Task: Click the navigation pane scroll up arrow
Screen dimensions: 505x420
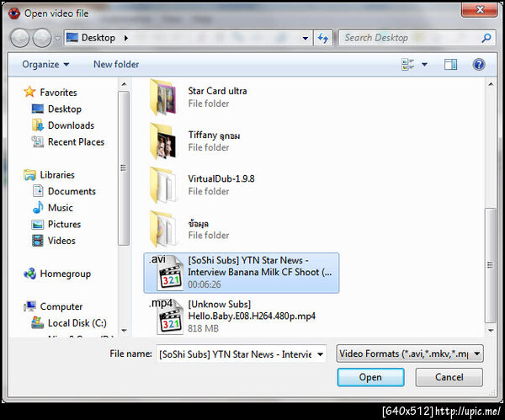Action: click(124, 84)
